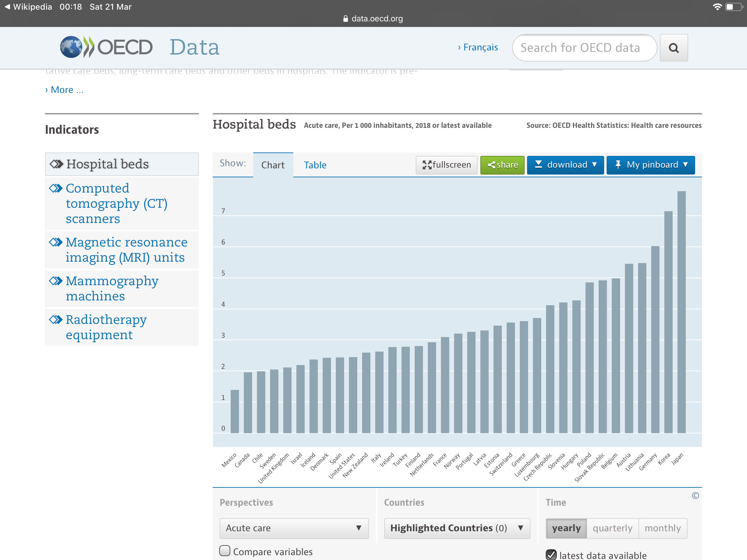Screen dimensions: 747x560
Task: Open the Acute care perspectives dropdown
Action: [x=294, y=528]
